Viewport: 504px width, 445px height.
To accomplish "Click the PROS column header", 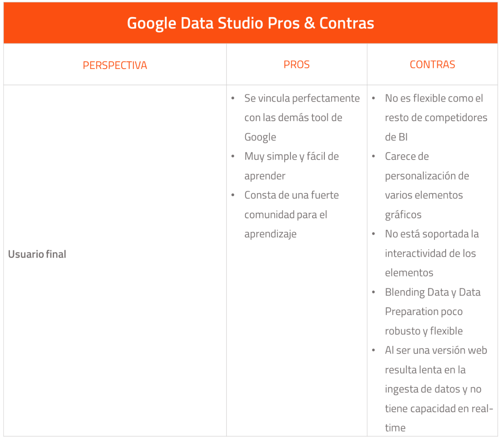I will pos(296,65).
